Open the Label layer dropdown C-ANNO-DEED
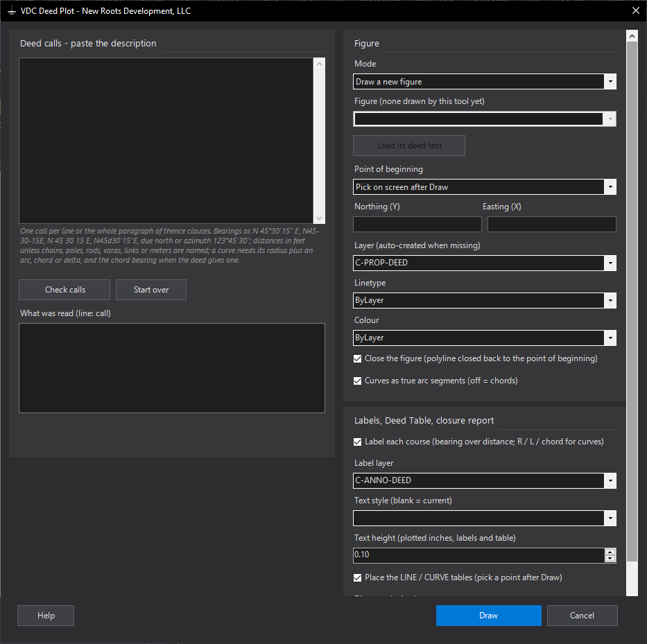The height and width of the screenshot is (644, 647). pyautogui.click(x=485, y=480)
